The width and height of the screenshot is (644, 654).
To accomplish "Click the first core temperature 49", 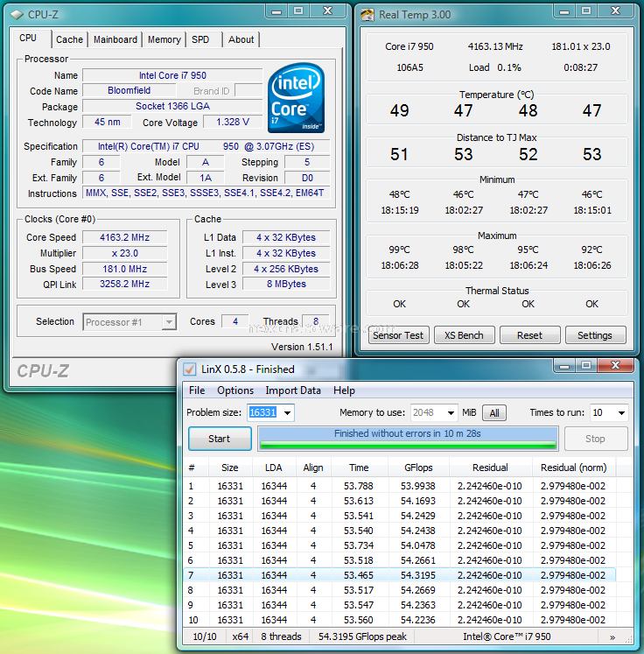I will pos(399,110).
